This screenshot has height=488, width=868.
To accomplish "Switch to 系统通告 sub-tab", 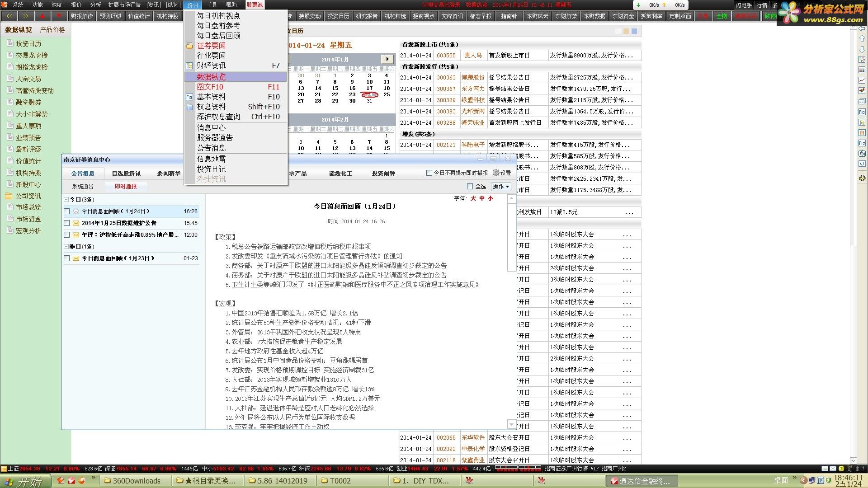I will 83,187.
